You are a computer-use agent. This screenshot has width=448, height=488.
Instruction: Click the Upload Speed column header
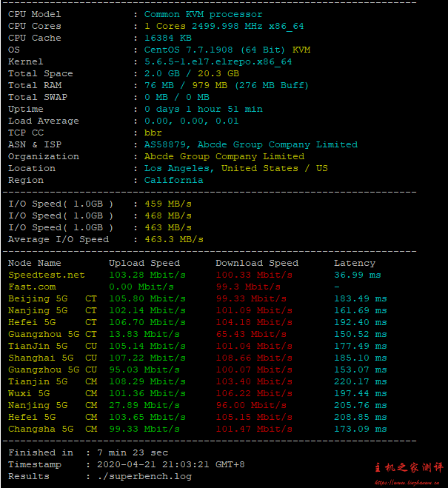click(x=144, y=263)
